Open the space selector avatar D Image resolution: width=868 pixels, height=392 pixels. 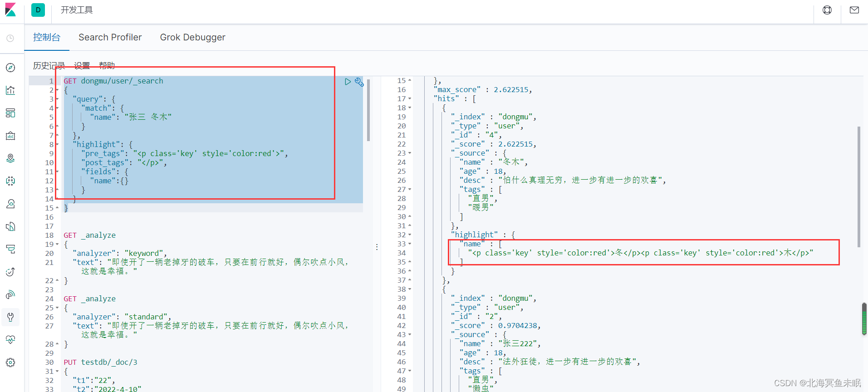pos(38,10)
